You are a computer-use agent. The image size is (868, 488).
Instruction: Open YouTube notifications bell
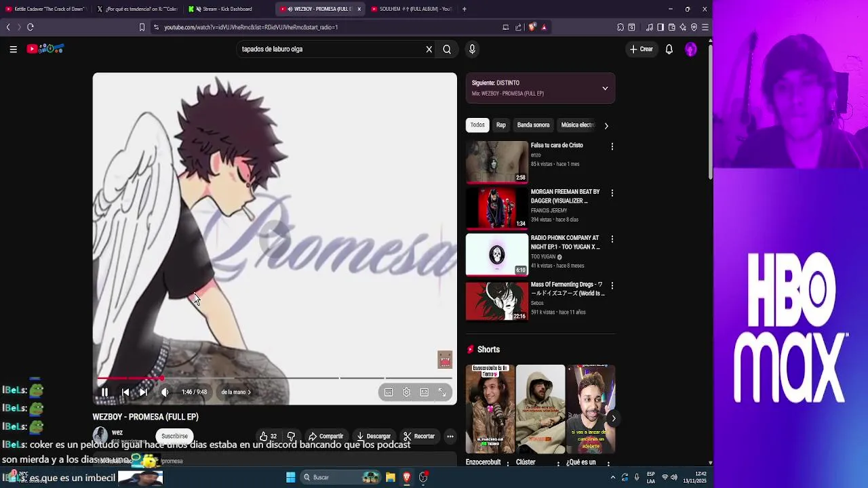[669, 49]
